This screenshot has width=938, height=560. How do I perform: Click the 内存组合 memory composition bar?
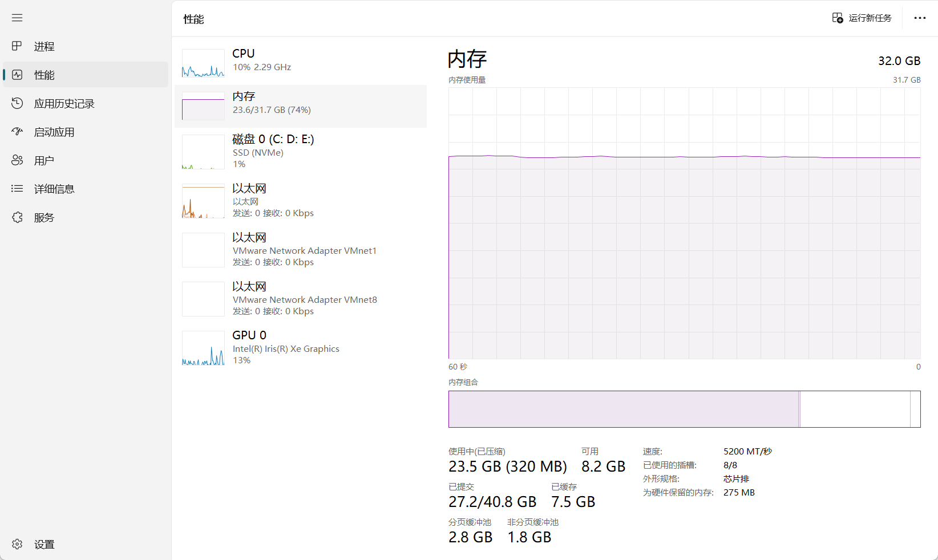click(x=685, y=409)
